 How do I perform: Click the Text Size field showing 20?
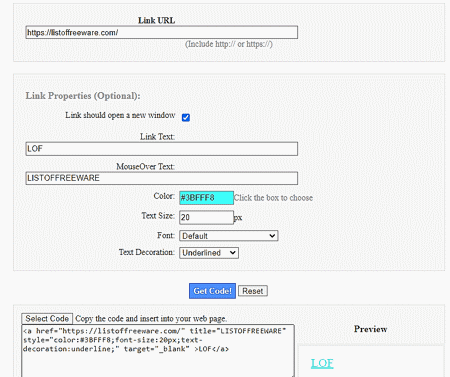(206, 217)
